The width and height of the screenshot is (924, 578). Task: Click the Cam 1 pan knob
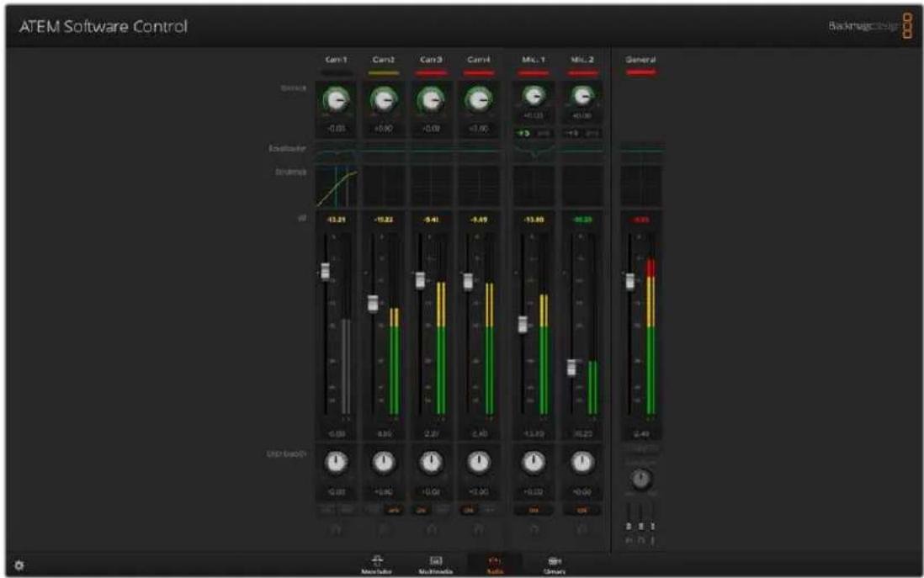pos(336,463)
